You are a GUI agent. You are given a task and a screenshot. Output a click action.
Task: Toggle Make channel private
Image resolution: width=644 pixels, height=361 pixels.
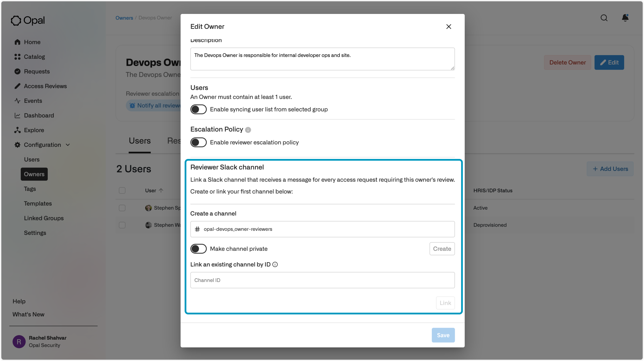pos(198,249)
